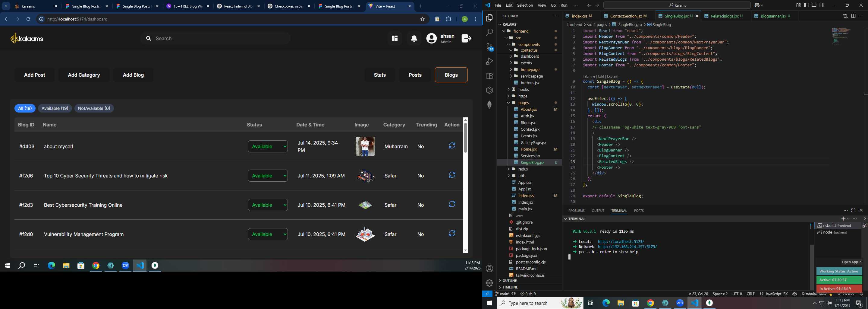Toggle maximize panel size in the terminal panel
The width and height of the screenshot is (868, 309).
[853, 211]
